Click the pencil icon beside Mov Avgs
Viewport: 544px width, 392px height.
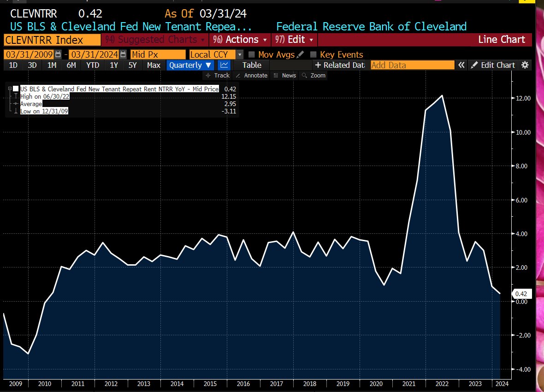[300, 54]
